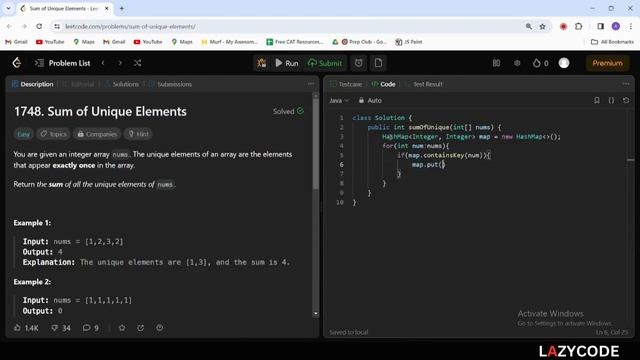Click the description panel scrollbar
Image resolution: width=640 pixels, height=360 pixels.
[x=316, y=143]
